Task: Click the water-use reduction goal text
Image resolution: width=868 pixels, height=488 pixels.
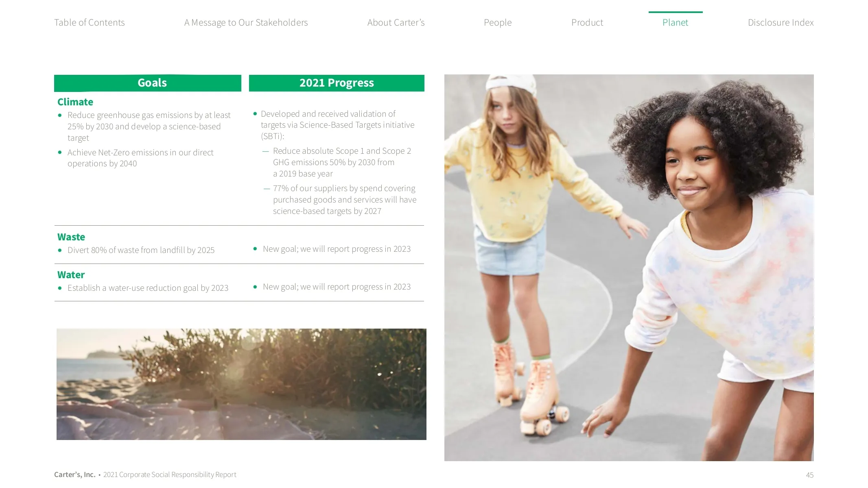Action: (148, 288)
